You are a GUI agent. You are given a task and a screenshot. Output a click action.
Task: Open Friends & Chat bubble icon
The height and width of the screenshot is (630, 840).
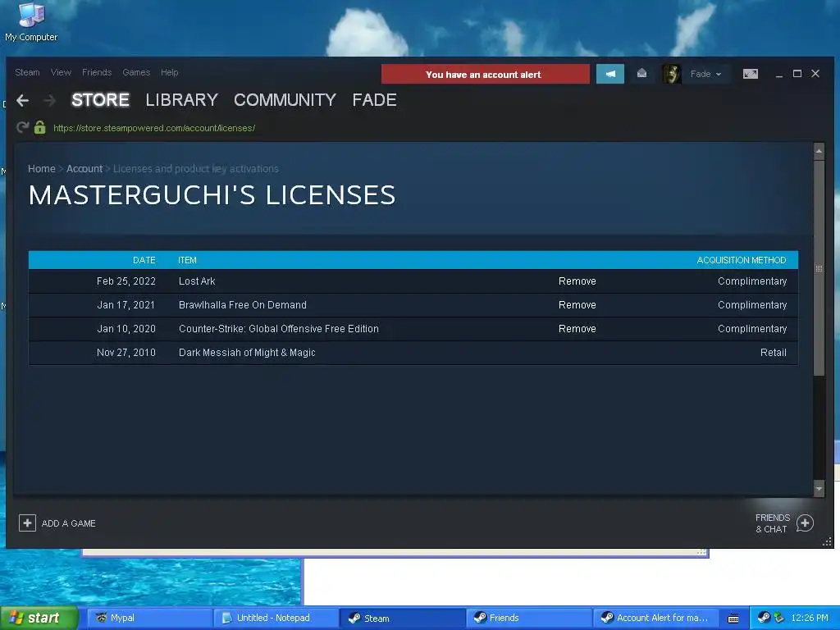805,523
